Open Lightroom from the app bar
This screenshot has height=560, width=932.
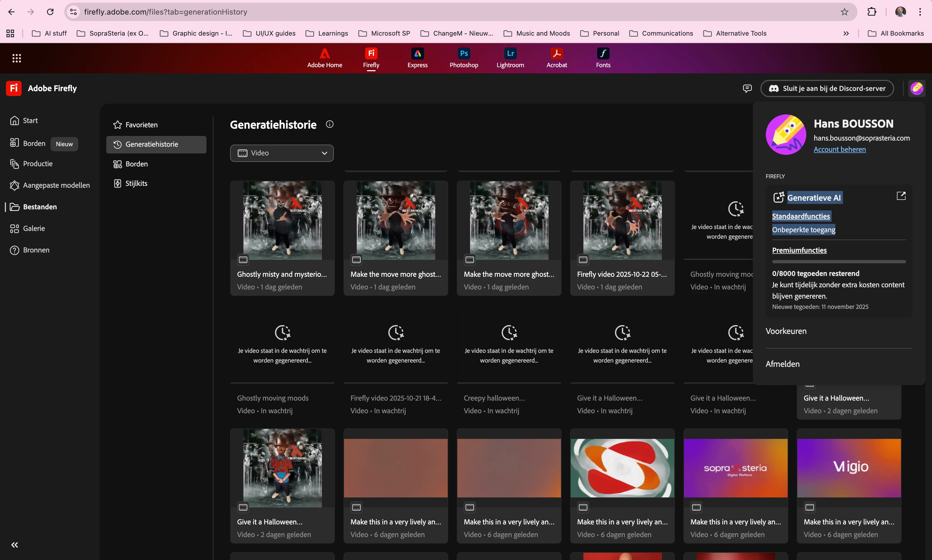(510, 54)
